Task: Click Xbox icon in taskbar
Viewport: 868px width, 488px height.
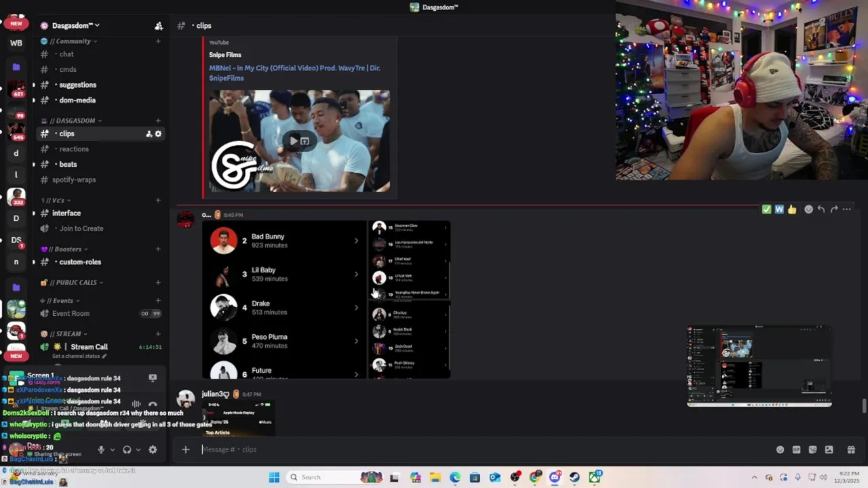Action: tap(595, 477)
